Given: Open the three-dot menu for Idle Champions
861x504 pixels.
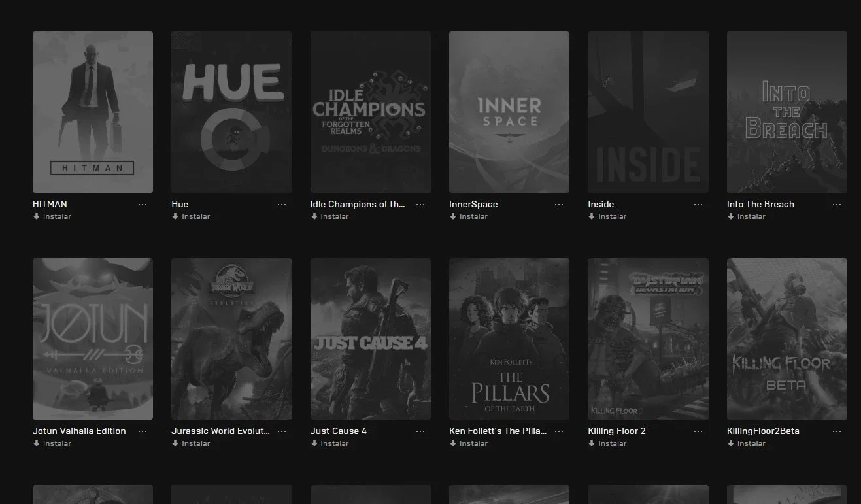Looking at the screenshot, I should (x=420, y=205).
